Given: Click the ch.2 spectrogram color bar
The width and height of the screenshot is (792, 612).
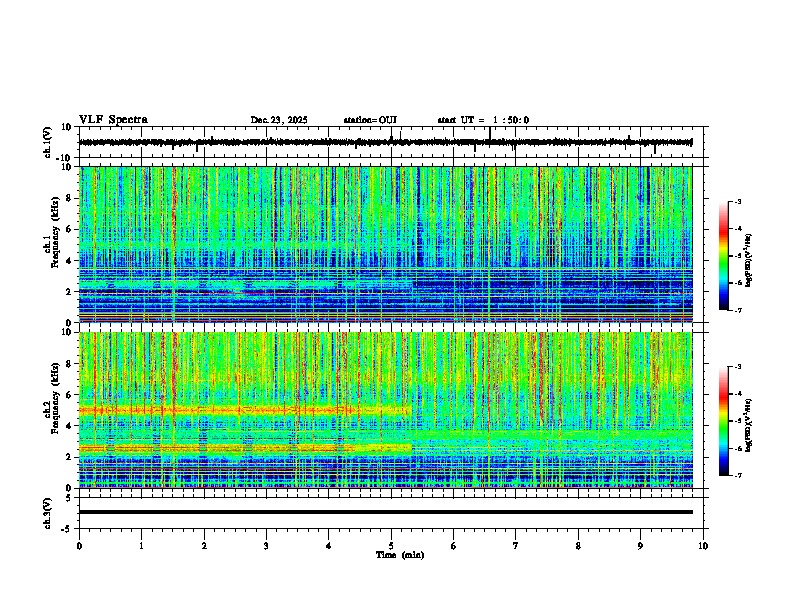Looking at the screenshot, I should [724, 421].
